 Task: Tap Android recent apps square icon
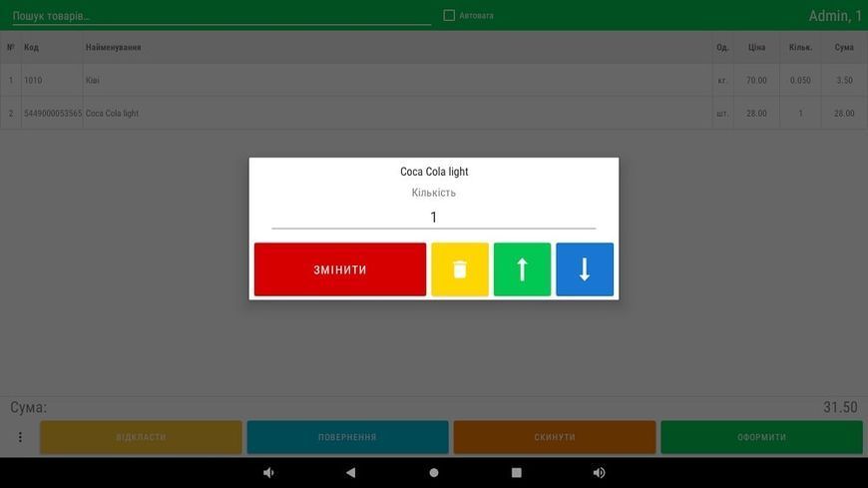coord(517,472)
